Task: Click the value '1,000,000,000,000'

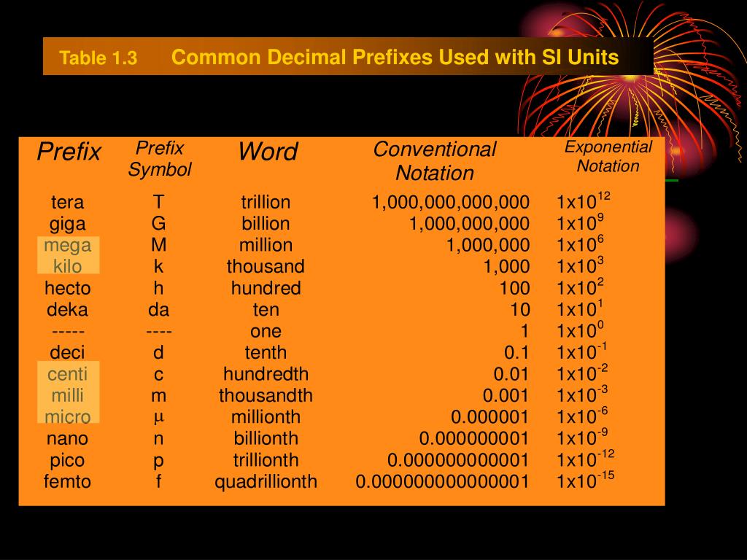Action: pos(450,203)
